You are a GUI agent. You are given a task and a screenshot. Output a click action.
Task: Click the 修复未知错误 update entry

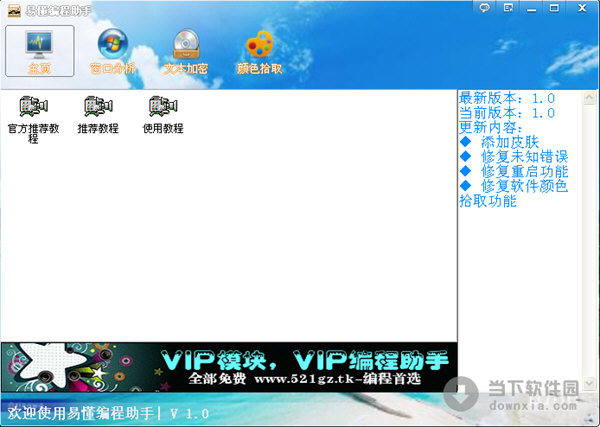click(x=514, y=156)
